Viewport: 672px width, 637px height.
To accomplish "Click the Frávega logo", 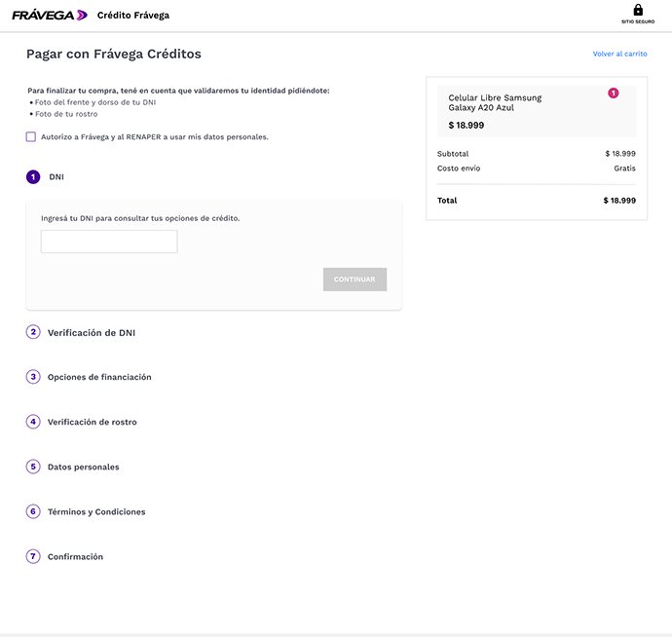I will pyautogui.click(x=50, y=16).
